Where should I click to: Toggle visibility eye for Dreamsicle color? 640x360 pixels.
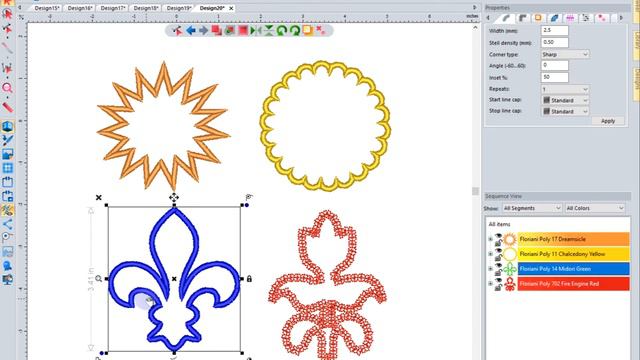click(x=498, y=236)
